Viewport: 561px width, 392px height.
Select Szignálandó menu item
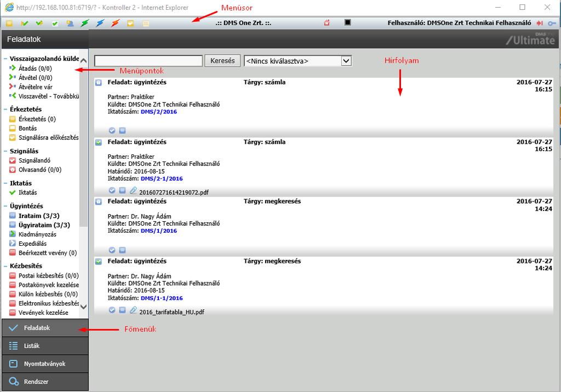(x=35, y=160)
